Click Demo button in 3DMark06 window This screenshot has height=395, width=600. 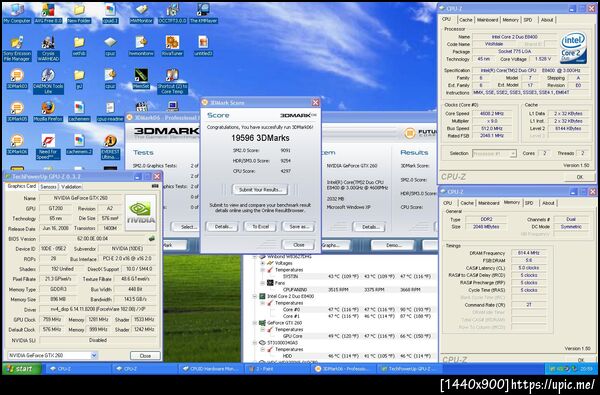pos(393,245)
